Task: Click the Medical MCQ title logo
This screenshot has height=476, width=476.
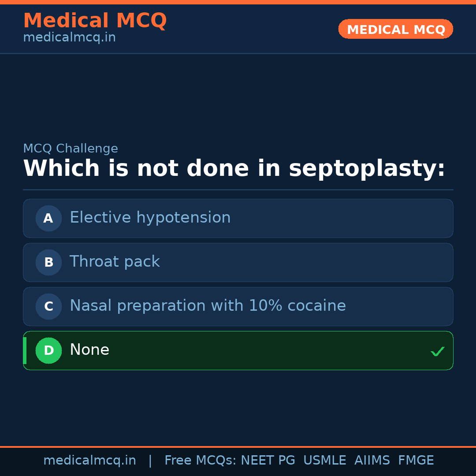Action: pyautogui.click(x=95, y=21)
